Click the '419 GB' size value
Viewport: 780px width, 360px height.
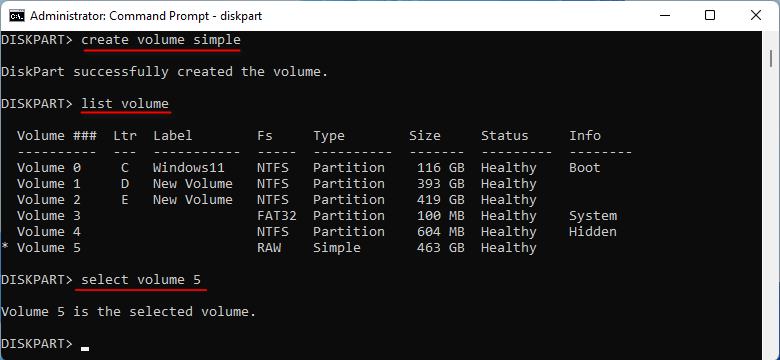pos(441,199)
